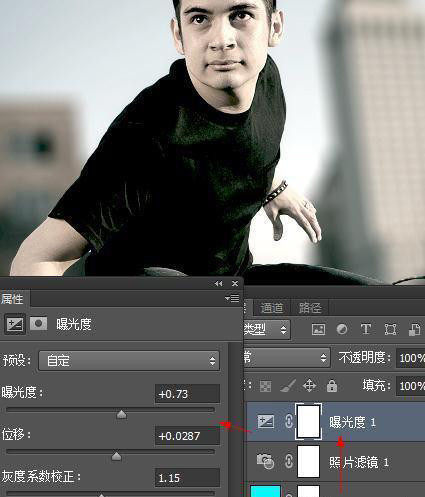This screenshot has height=497, width=425.
Task: Click the exposure adjustment icon in Properties
Action: (x=15, y=324)
